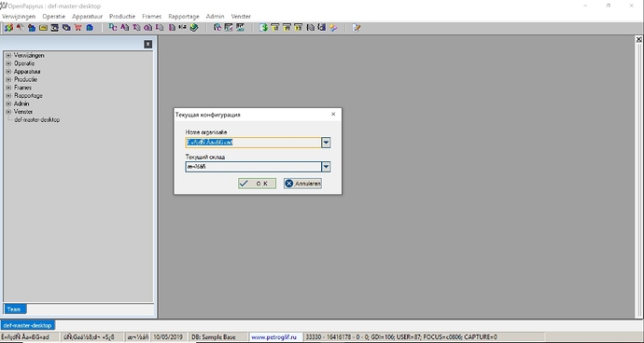Click into the Текущий склад field

click(254, 167)
